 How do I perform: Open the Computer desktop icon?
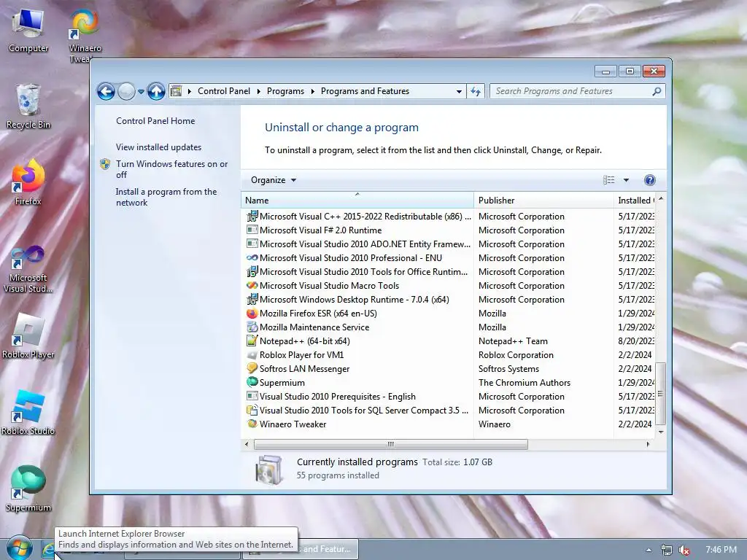coord(28,31)
